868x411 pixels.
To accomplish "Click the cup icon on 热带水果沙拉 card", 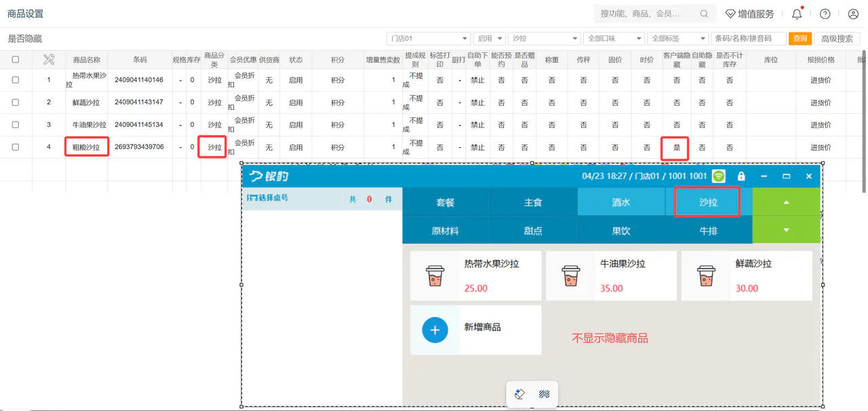I will pos(435,276).
